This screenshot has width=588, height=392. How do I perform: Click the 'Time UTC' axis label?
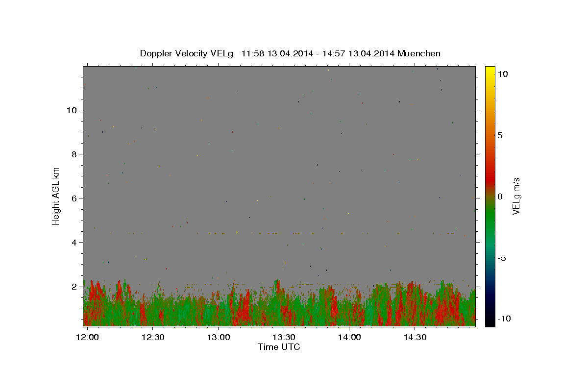pyautogui.click(x=279, y=347)
